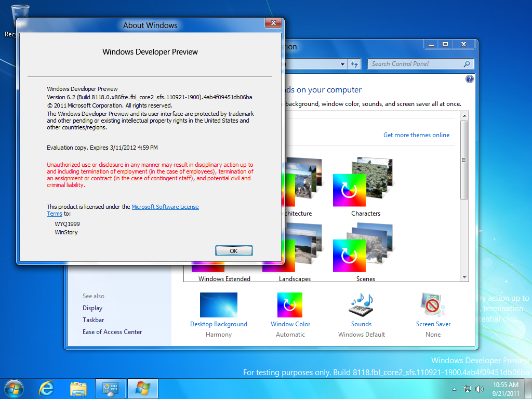Image resolution: width=532 pixels, height=399 pixels.
Task: Select the Scenes theme
Action: pyautogui.click(x=365, y=252)
